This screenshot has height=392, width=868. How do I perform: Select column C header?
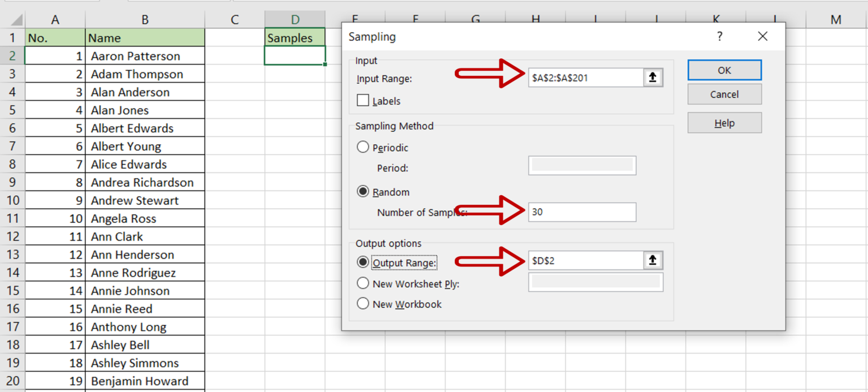pos(235,20)
